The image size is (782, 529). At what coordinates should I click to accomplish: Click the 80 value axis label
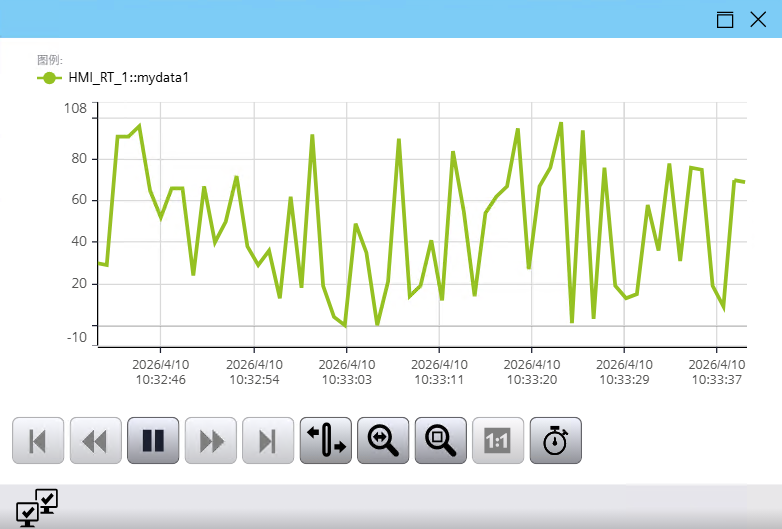pyautogui.click(x=79, y=159)
